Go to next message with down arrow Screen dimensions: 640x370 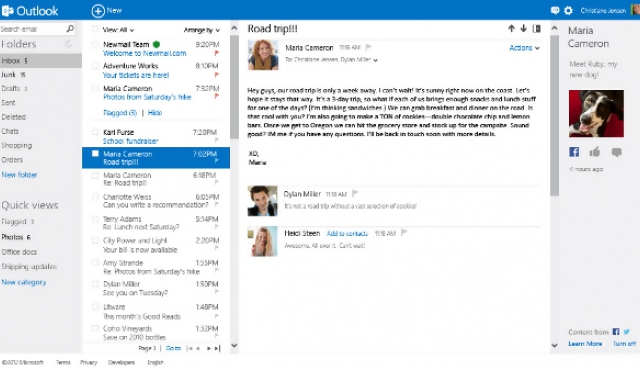coord(523,28)
